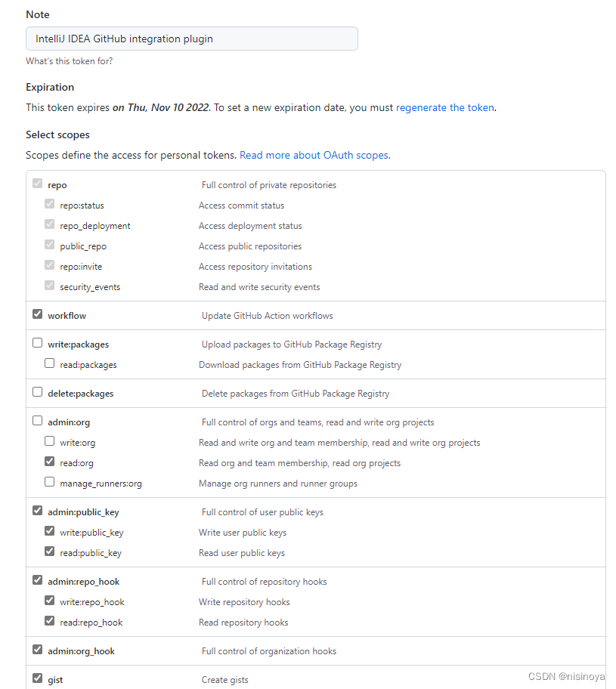Enable manage_runners:org checkbox
This screenshot has height=689, width=616.
coord(50,482)
